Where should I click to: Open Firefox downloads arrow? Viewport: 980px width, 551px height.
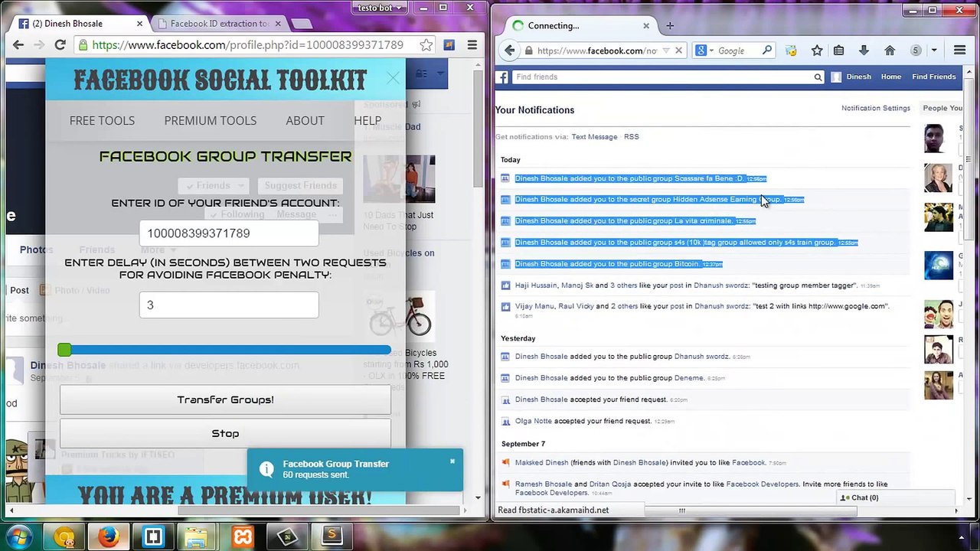(864, 51)
